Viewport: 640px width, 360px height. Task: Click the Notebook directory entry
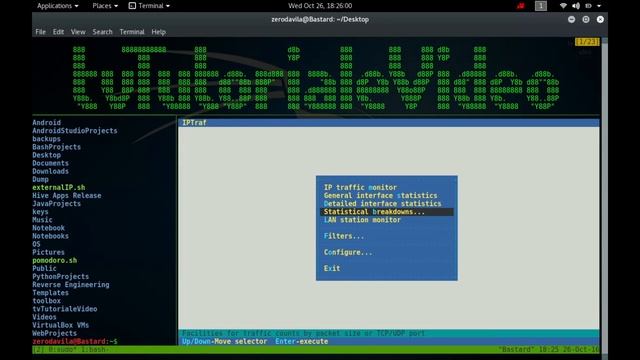click(49, 228)
